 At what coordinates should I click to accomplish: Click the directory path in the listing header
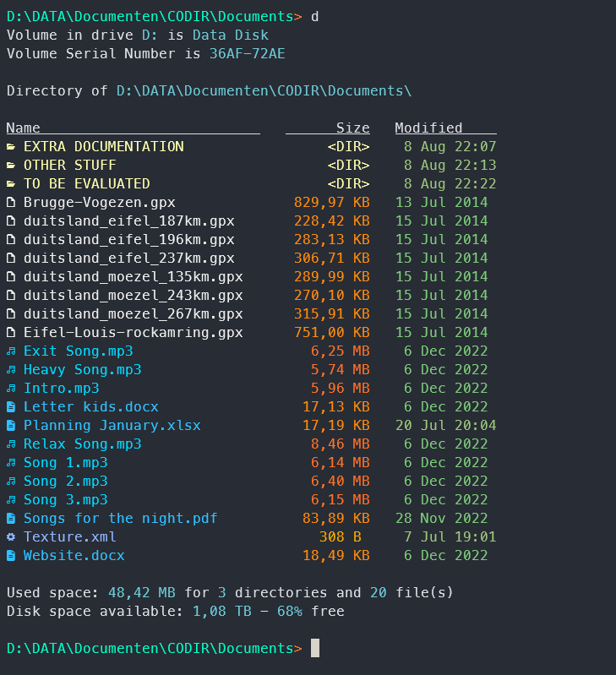point(264,91)
